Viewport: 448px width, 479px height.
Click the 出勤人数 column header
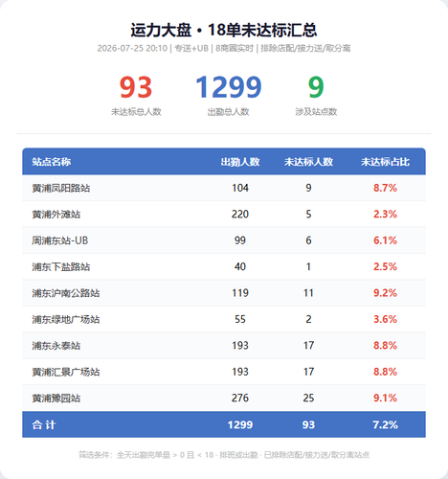[240, 162]
